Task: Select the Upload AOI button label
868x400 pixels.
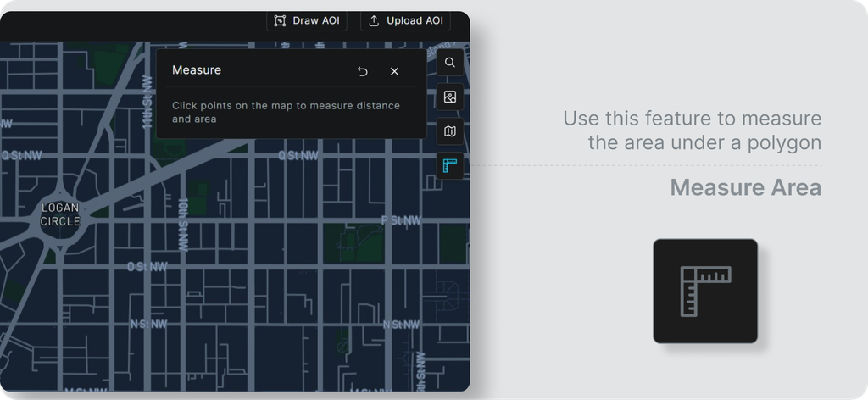Action: coord(415,20)
